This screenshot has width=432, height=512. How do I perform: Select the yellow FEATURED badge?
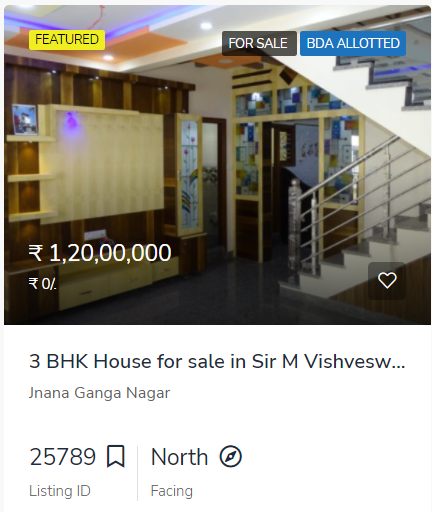pyautogui.click(x=67, y=40)
